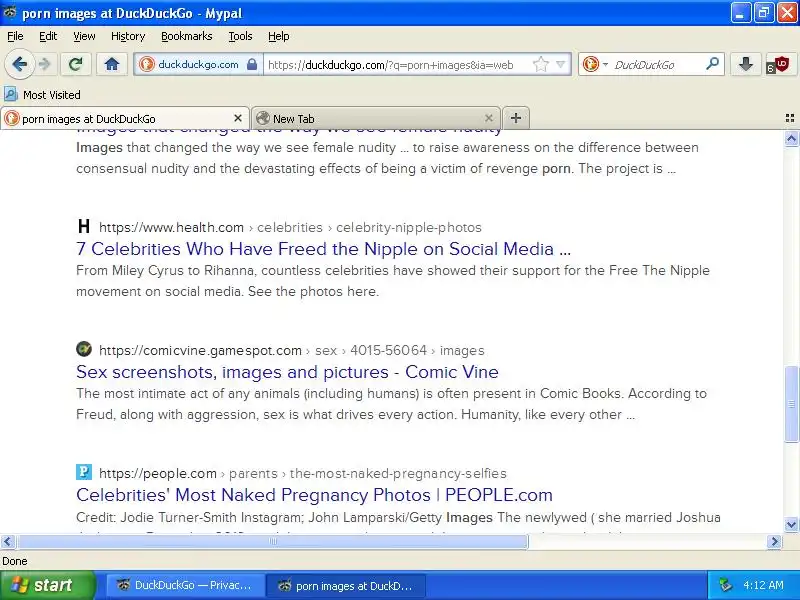Bookmark this page with the star icon
This screenshot has width=800, height=600.
click(x=540, y=65)
